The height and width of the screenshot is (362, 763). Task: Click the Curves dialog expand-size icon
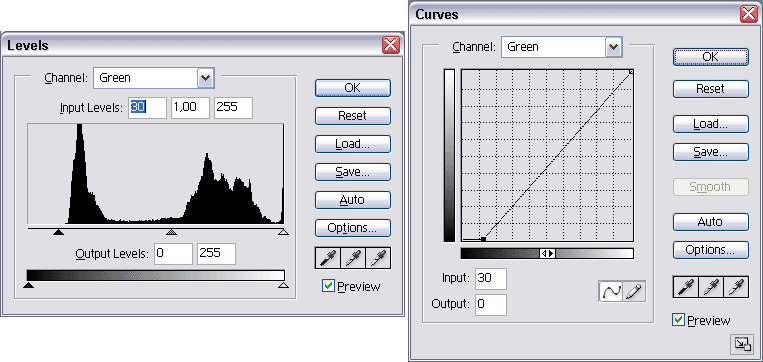(742, 344)
